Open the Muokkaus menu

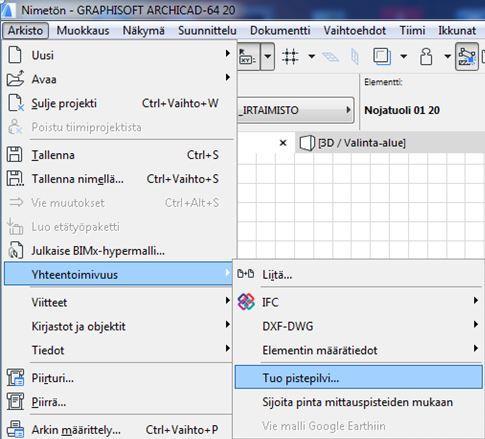[83, 31]
